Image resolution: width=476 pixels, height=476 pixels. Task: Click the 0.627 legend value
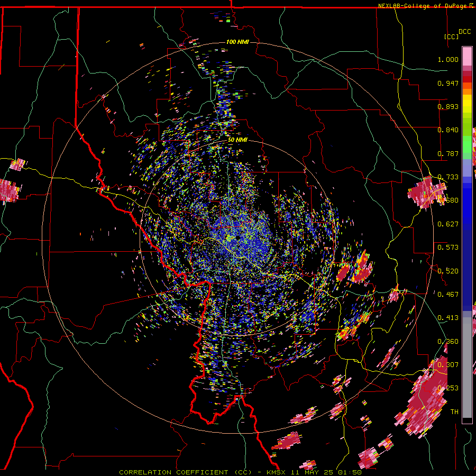click(x=448, y=224)
